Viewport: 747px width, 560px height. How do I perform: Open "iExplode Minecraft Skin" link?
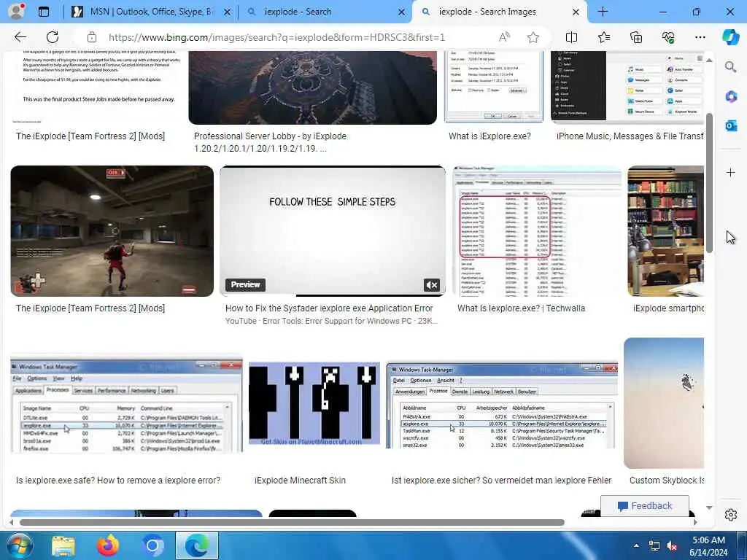[x=300, y=481]
